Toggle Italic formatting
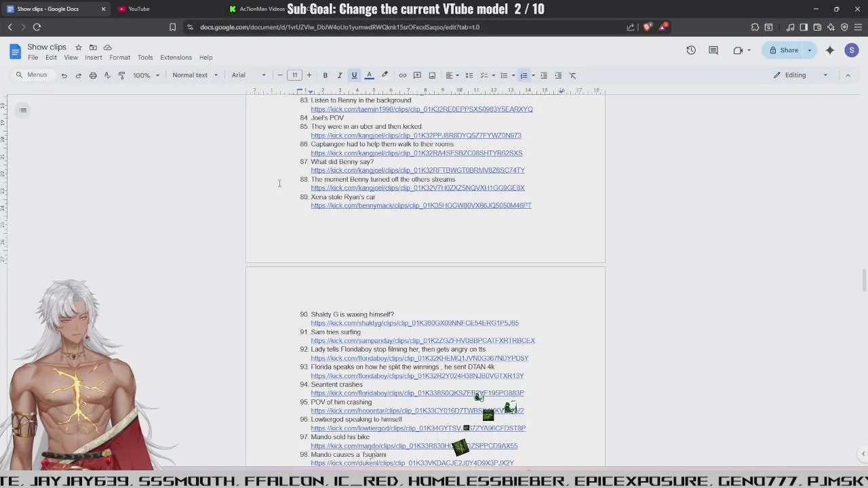This screenshot has height=488, width=868. pos(340,75)
